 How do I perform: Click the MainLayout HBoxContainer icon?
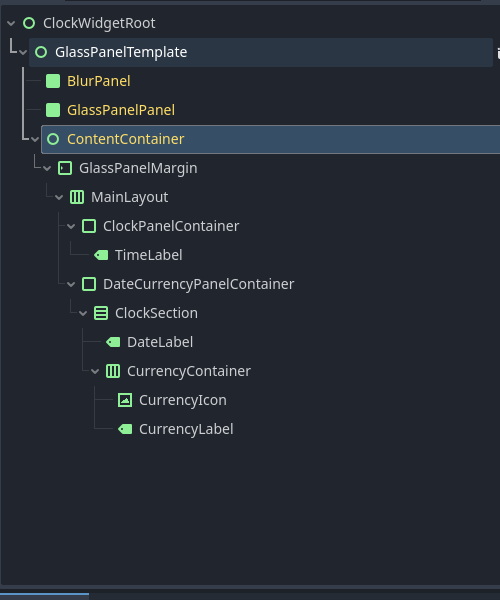tap(77, 197)
